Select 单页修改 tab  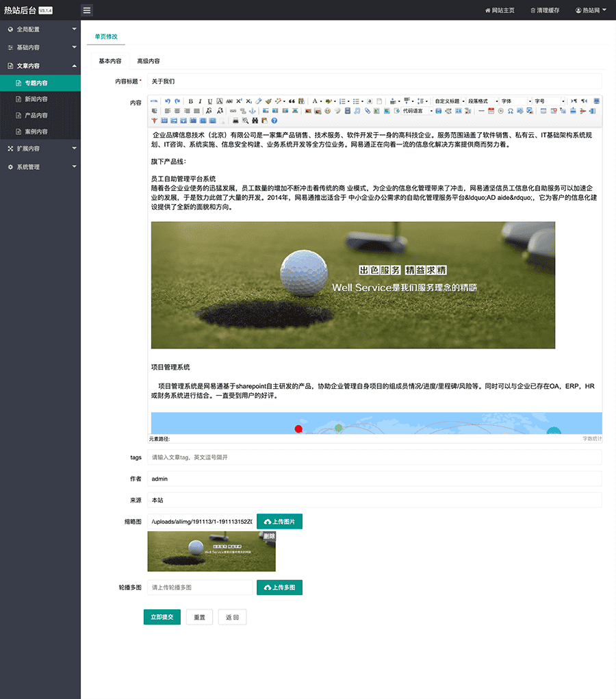(x=106, y=36)
